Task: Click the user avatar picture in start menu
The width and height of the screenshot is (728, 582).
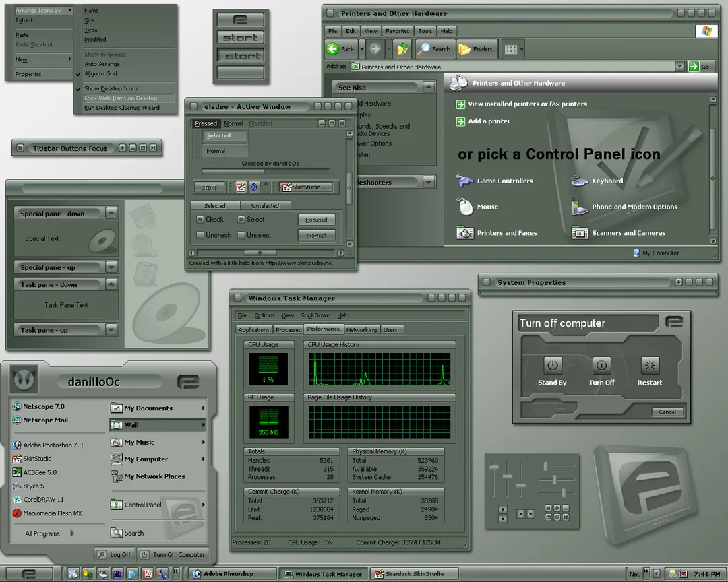Action: 24,379
